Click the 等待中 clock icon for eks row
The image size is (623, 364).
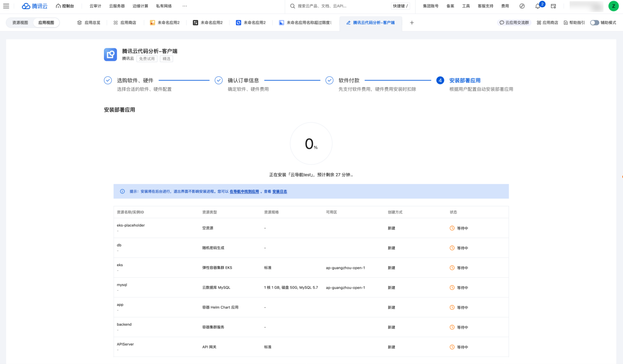pos(452,268)
